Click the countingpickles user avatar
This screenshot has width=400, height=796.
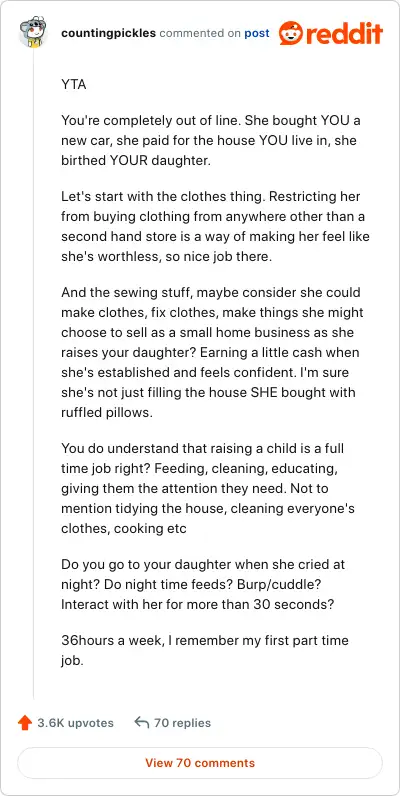coord(33,32)
